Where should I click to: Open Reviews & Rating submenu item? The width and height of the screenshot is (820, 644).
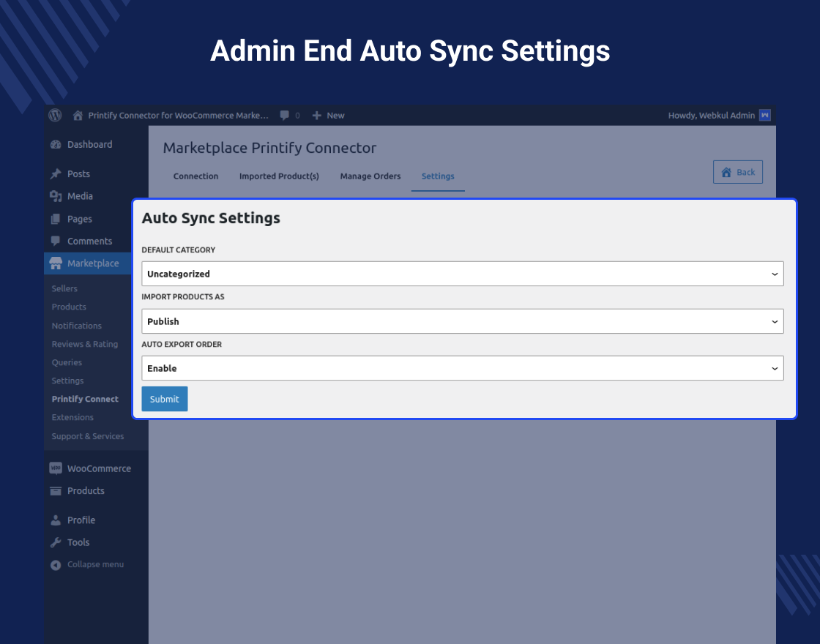pos(85,344)
